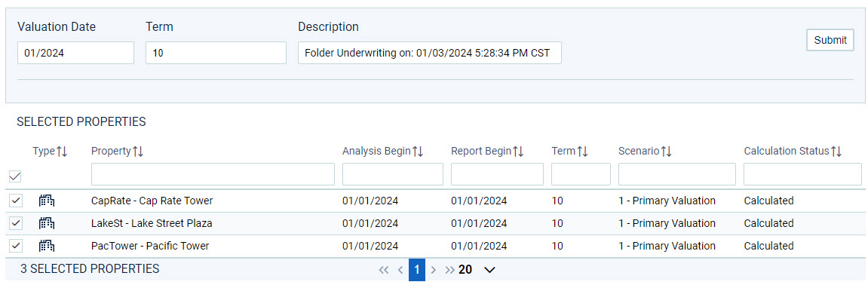Uncheck the CapRate - Cap Rate Tower row
868x285 pixels.
coord(16,201)
